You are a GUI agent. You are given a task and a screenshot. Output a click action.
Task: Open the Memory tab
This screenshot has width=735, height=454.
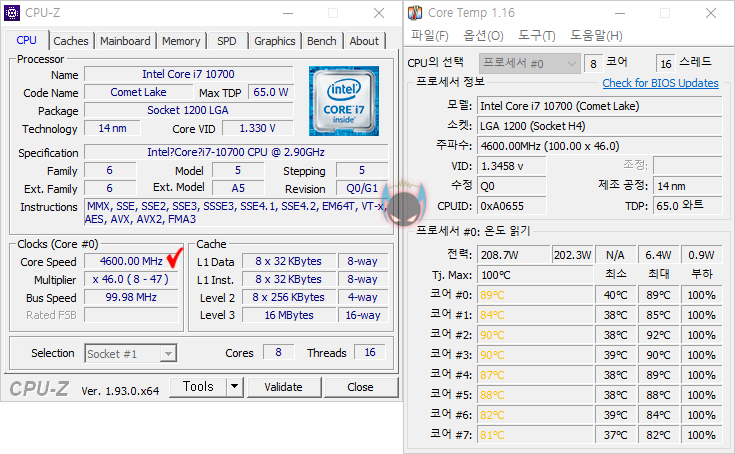[x=181, y=41]
